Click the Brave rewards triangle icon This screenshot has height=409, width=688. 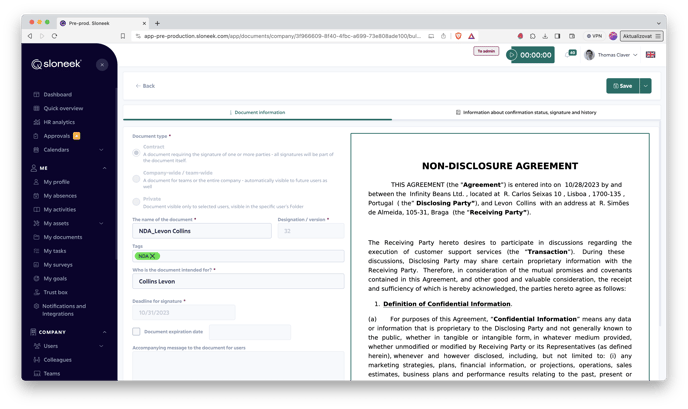coord(471,36)
